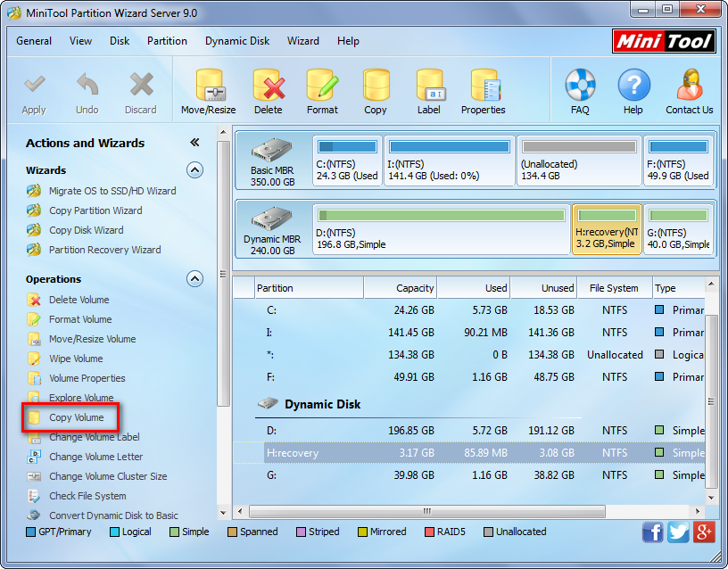Open the View menu

[81, 41]
